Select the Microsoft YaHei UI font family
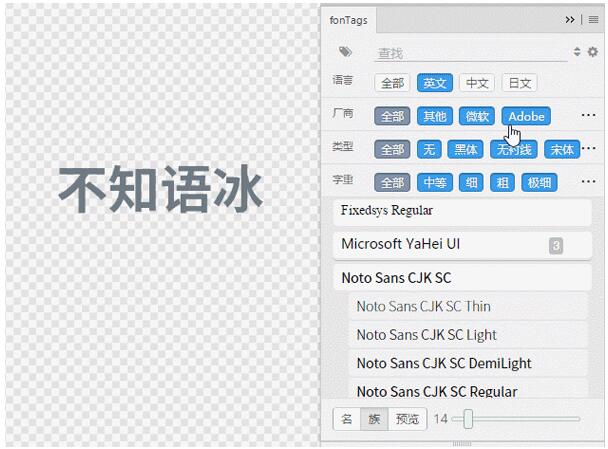608x449 pixels. [462, 245]
